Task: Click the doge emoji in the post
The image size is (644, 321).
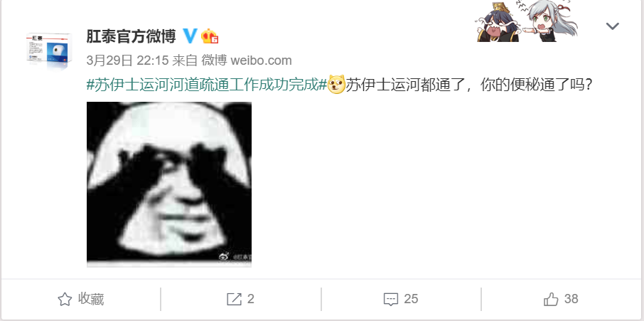Action: click(x=336, y=85)
